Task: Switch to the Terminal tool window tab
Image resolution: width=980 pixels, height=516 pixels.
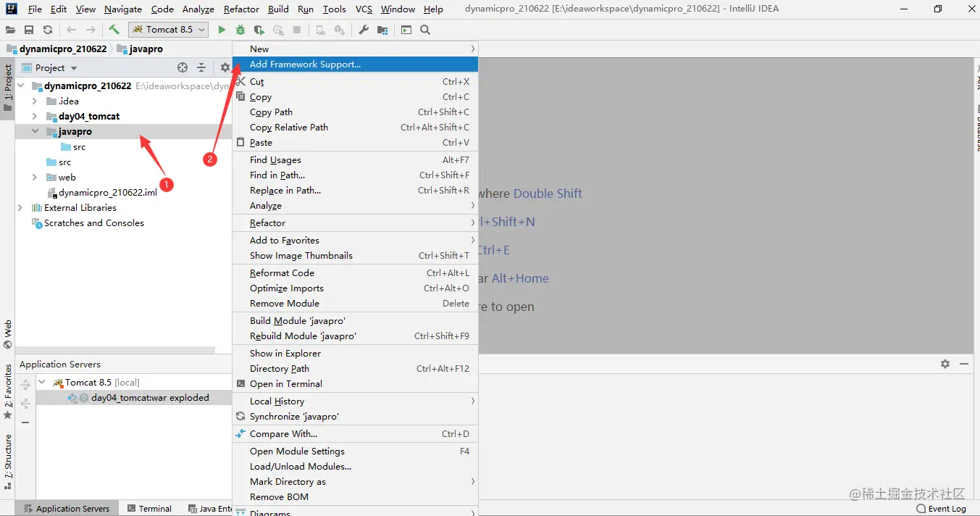Action: coord(149,509)
